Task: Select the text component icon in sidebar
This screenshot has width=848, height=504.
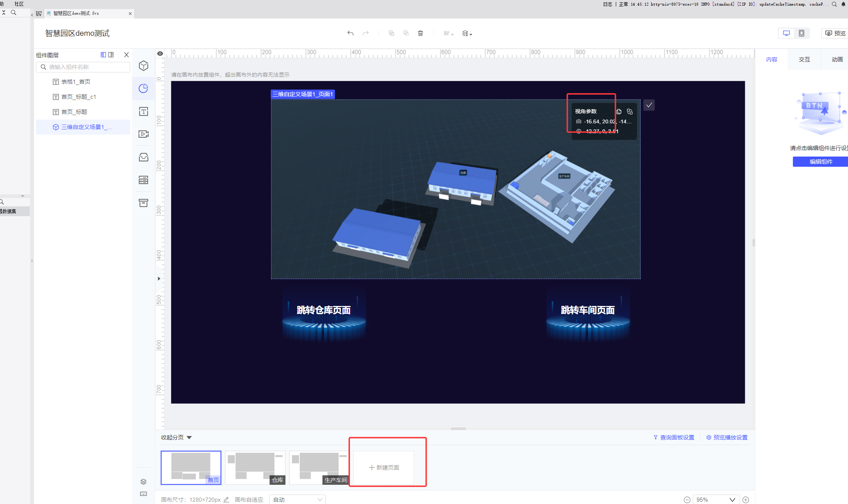Action: 143,111
